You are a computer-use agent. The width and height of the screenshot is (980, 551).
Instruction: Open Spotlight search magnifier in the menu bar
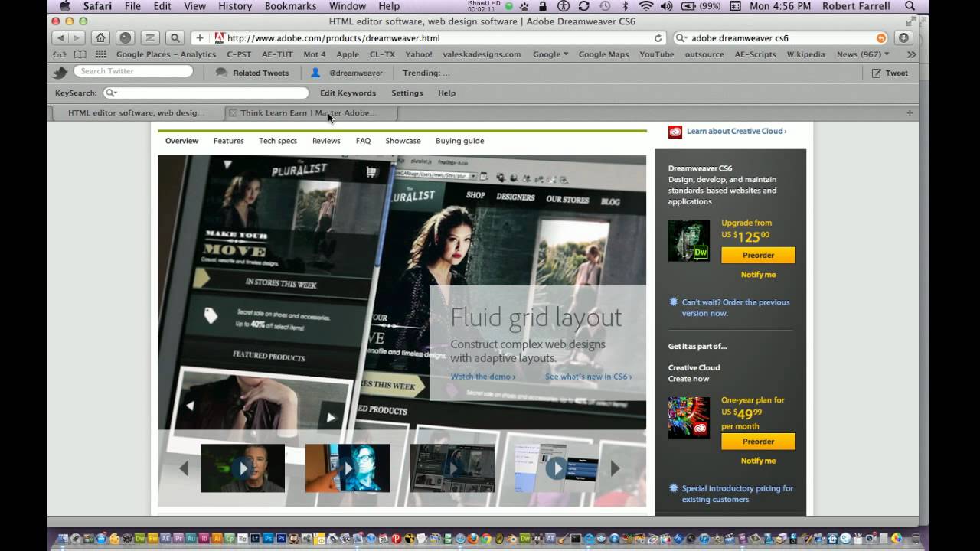pos(910,6)
